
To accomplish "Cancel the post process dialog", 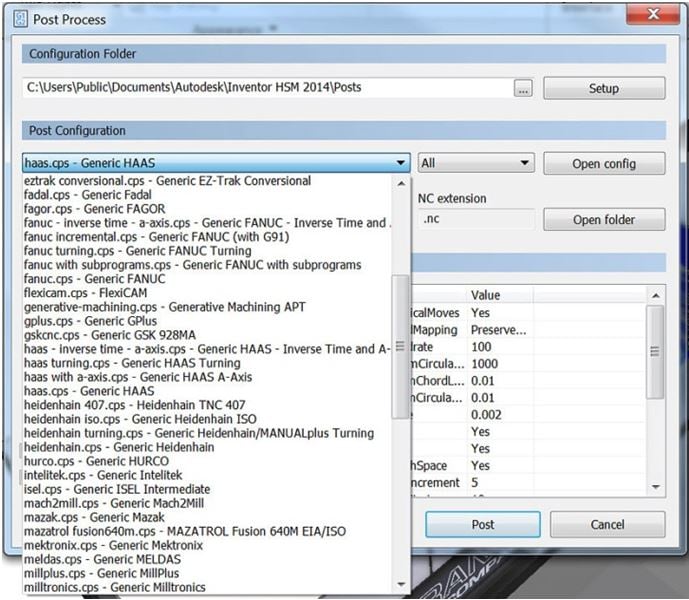I will point(607,524).
